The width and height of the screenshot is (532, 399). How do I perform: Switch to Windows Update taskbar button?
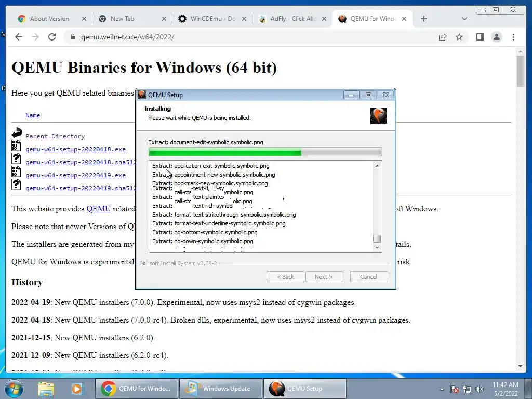(x=220, y=389)
